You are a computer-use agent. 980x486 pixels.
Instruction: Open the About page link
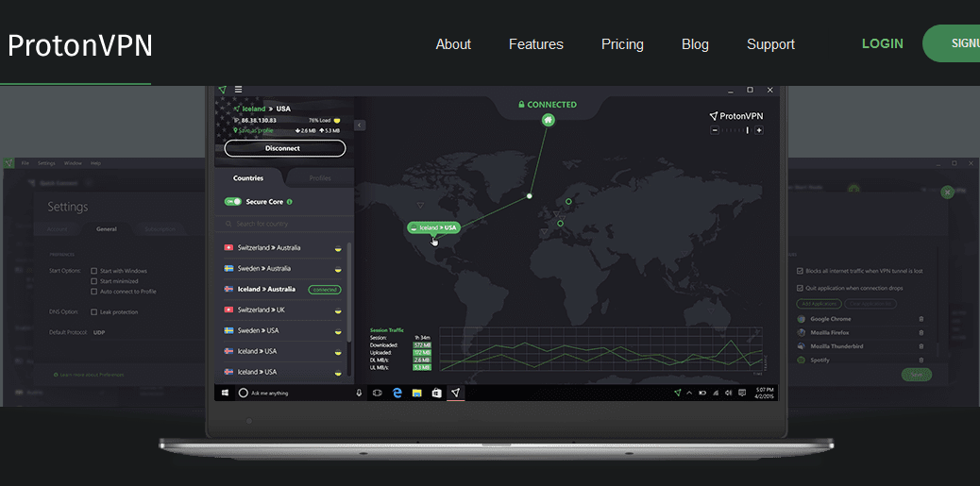(x=453, y=44)
